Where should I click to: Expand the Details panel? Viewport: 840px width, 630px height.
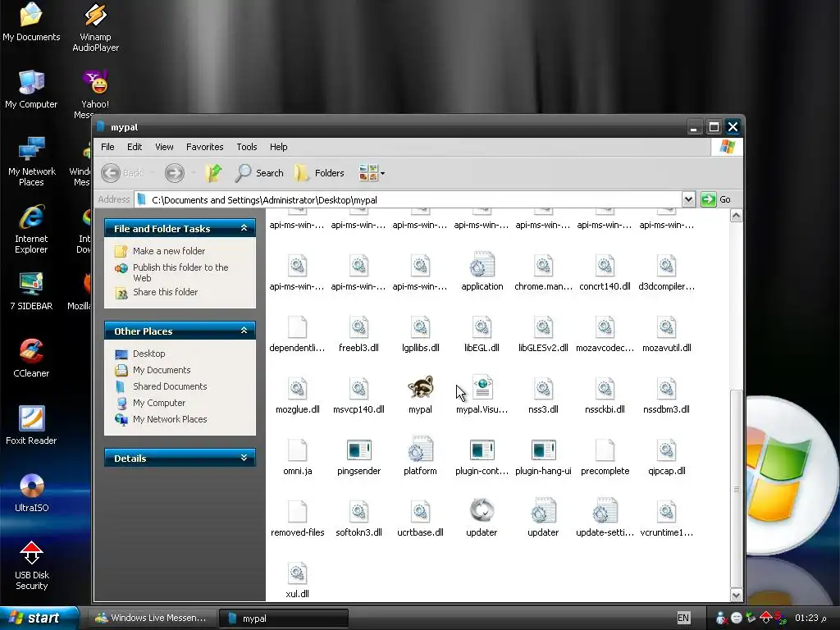244,458
